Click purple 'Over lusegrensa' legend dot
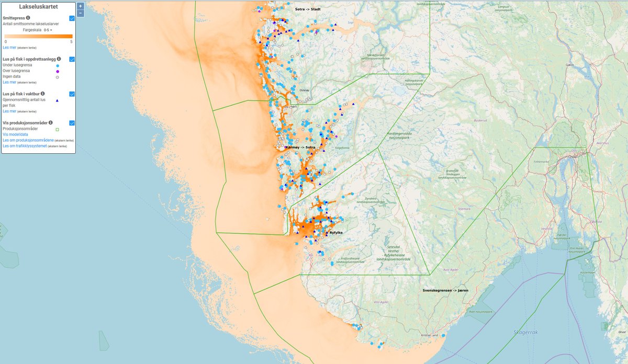This screenshot has width=628, height=364. 57,71
